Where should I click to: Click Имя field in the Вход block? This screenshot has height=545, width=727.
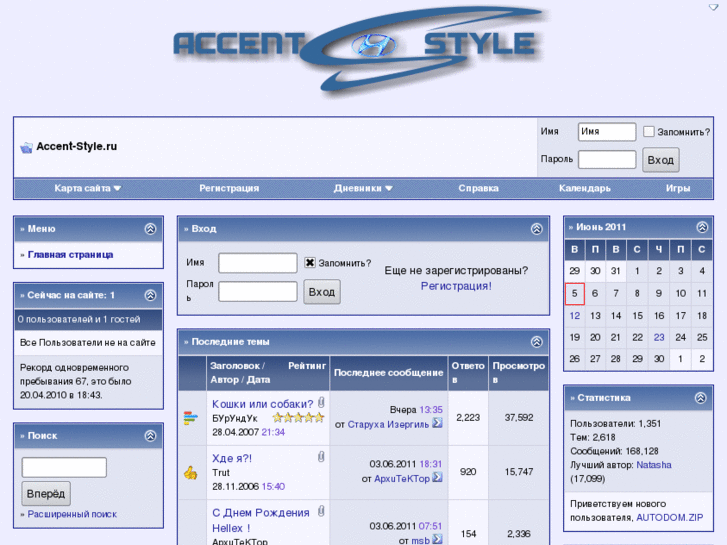258,263
